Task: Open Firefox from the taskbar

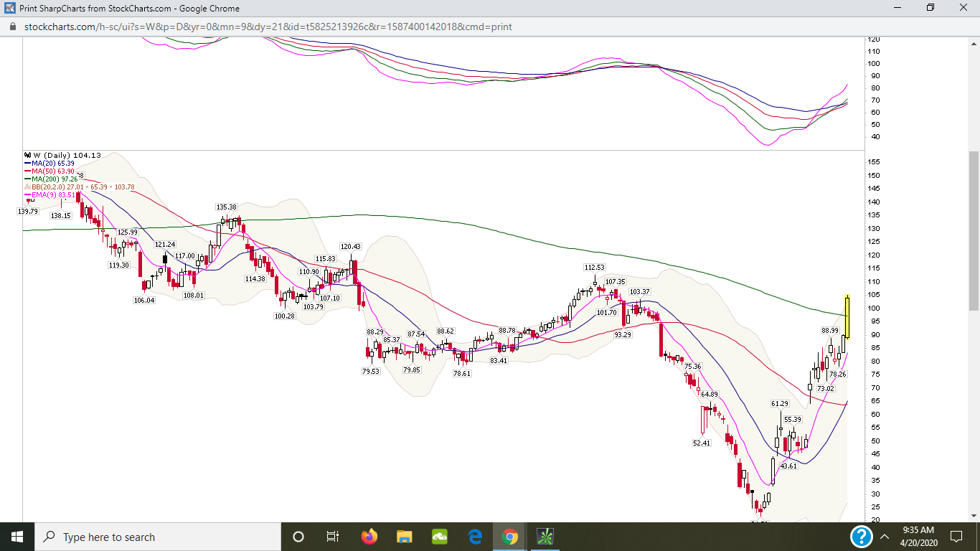Action: point(369,537)
